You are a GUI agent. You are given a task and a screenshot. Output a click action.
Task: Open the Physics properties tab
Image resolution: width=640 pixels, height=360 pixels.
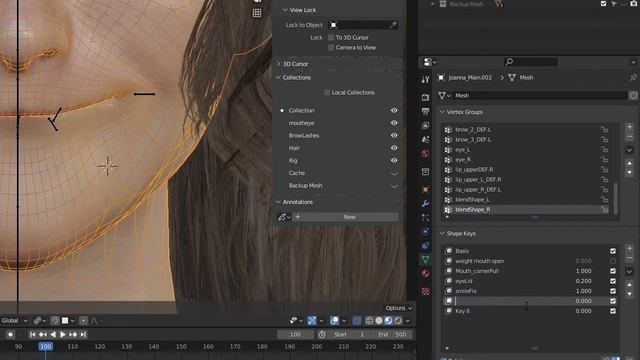(x=425, y=231)
